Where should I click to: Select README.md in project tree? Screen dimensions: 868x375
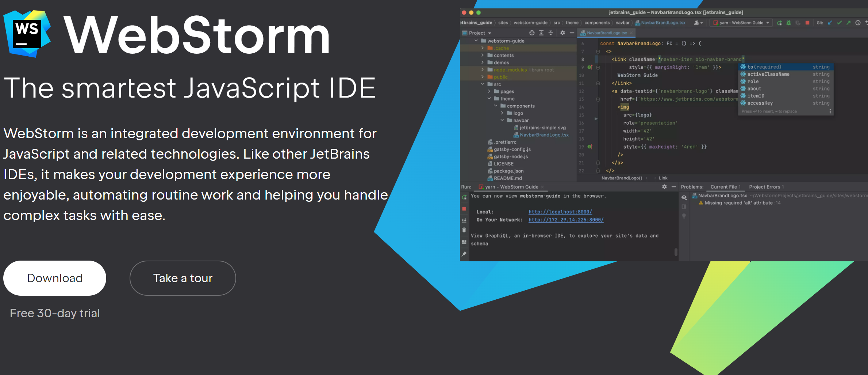505,178
